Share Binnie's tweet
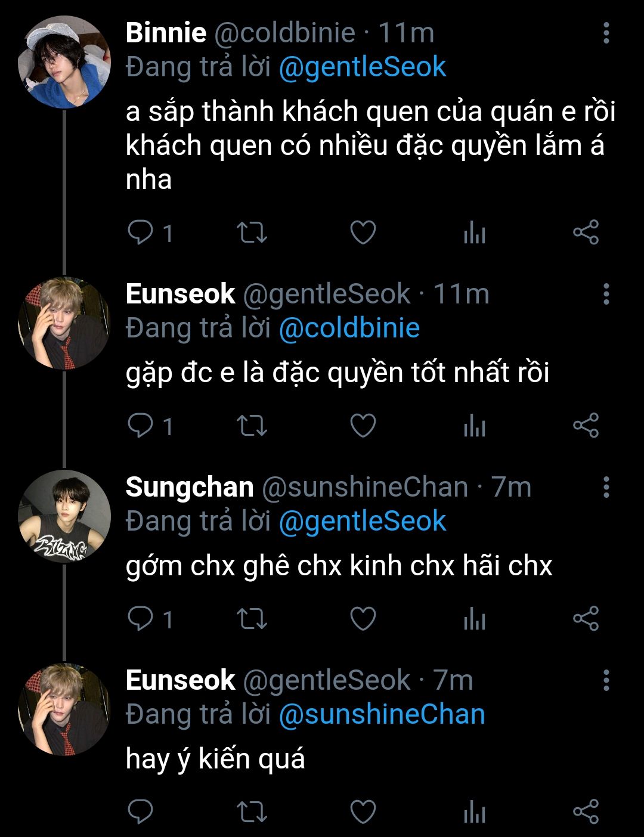Image resolution: width=644 pixels, height=837 pixels. tap(586, 232)
